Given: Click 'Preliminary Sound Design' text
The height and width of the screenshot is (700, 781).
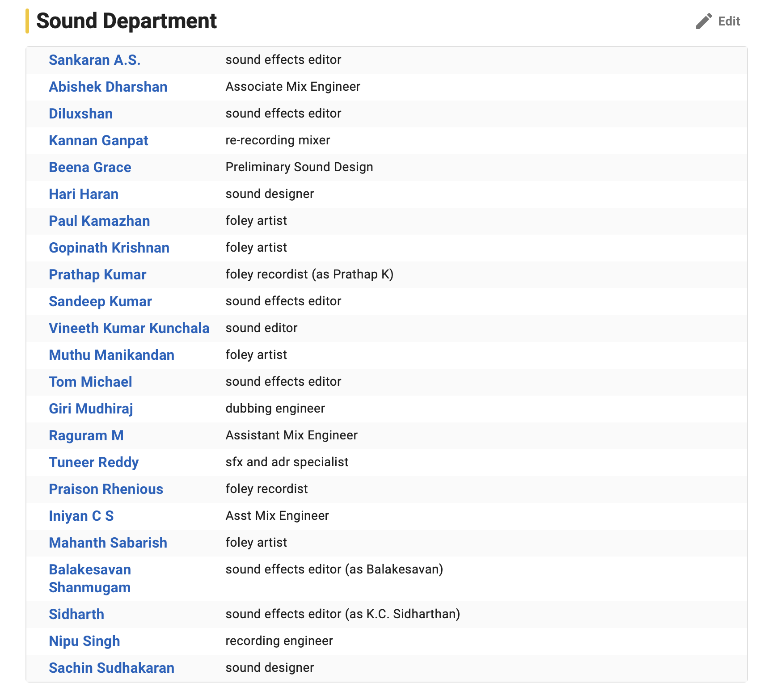Looking at the screenshot, I should 299,167.
